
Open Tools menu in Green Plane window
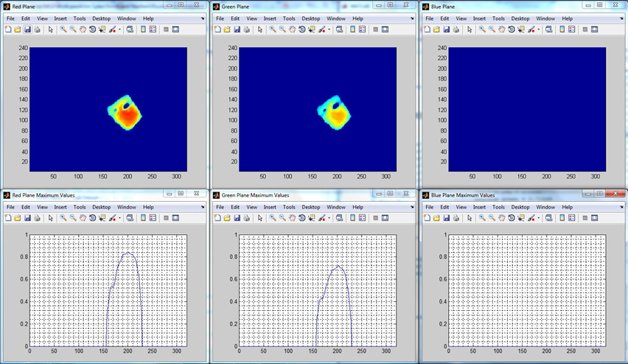click(289, 18)
